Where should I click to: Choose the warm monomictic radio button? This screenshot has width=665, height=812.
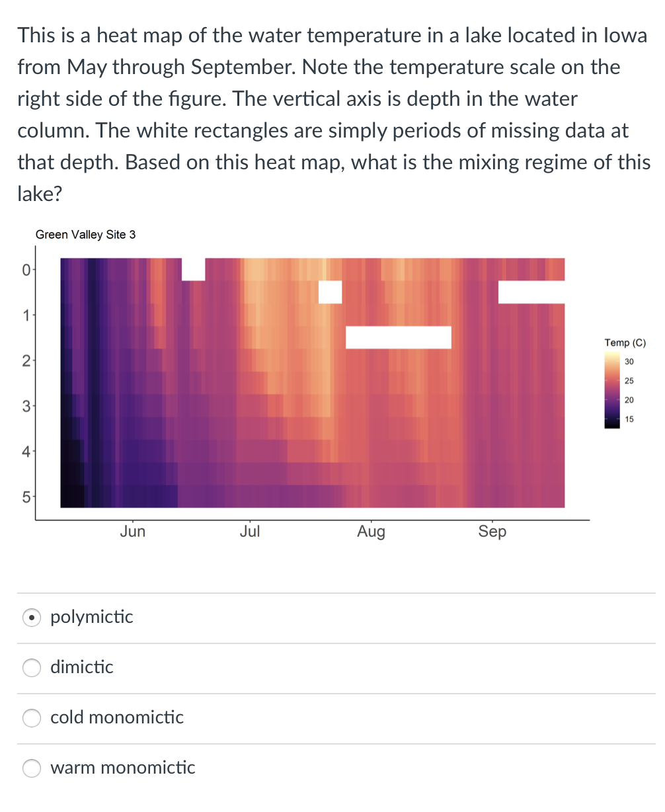31,768
